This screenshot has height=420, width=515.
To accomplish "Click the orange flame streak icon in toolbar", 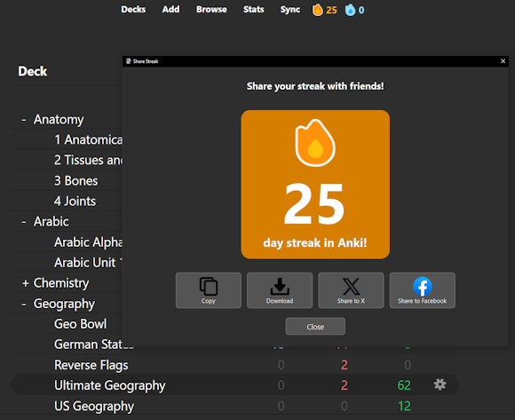I will click(317, 10).
